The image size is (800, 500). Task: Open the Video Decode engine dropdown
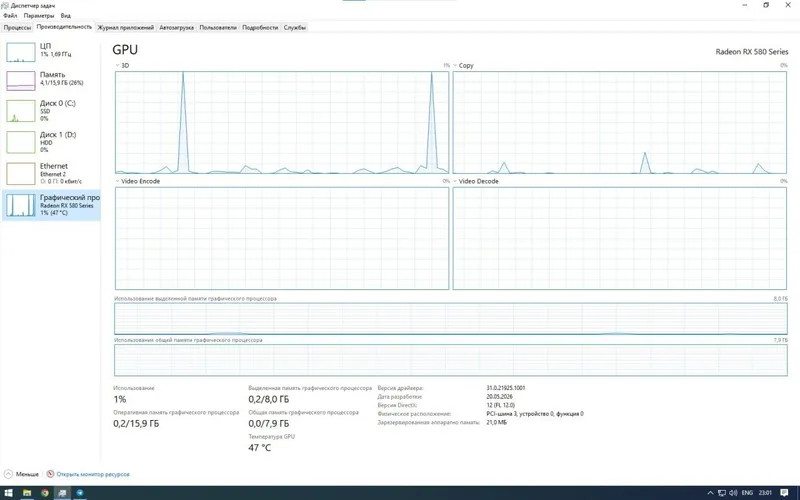[x=476, y=181]
